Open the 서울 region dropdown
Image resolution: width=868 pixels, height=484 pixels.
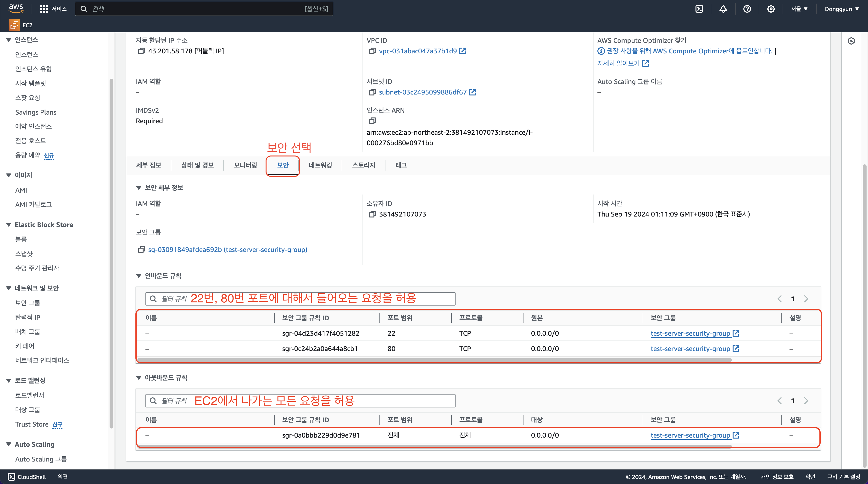coord(799,9)
